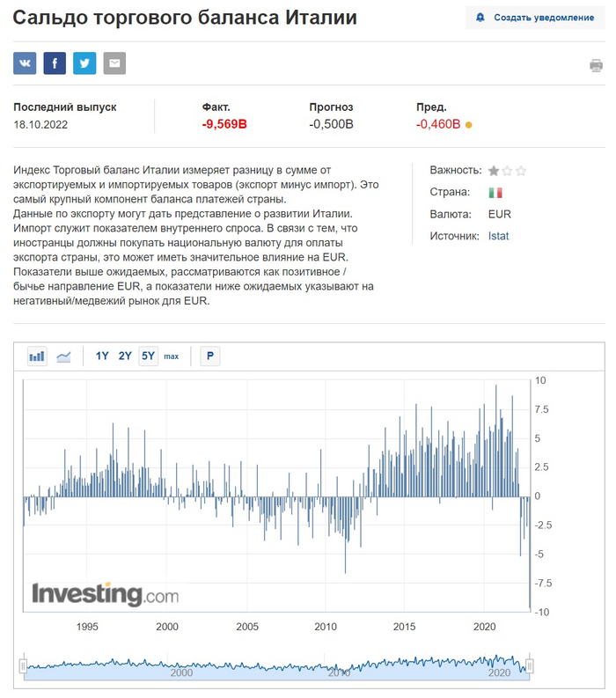Click the left handle of range slider
Screen dimensions: 616x698
pos(24,665)
